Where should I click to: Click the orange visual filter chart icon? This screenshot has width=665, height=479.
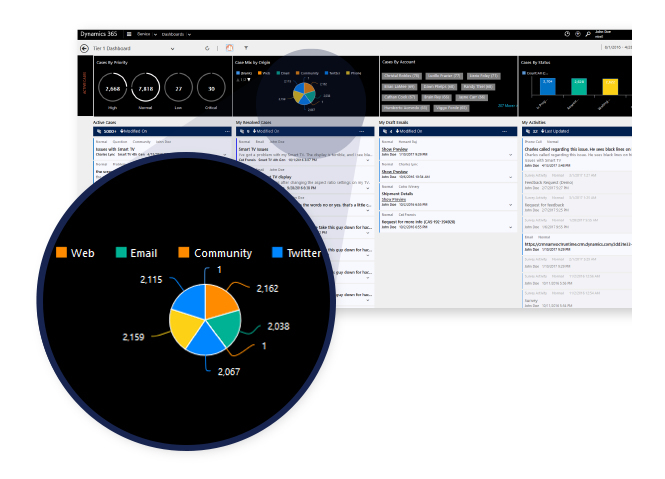[229, 48]
